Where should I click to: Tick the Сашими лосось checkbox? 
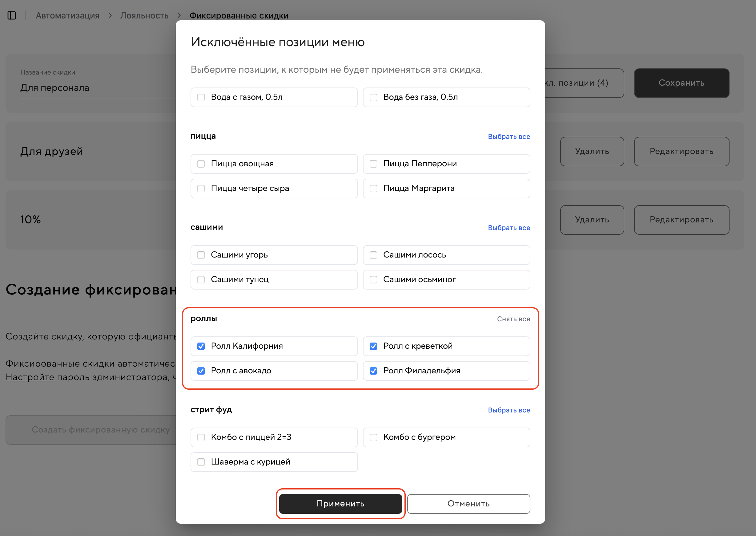pos(373,255)
